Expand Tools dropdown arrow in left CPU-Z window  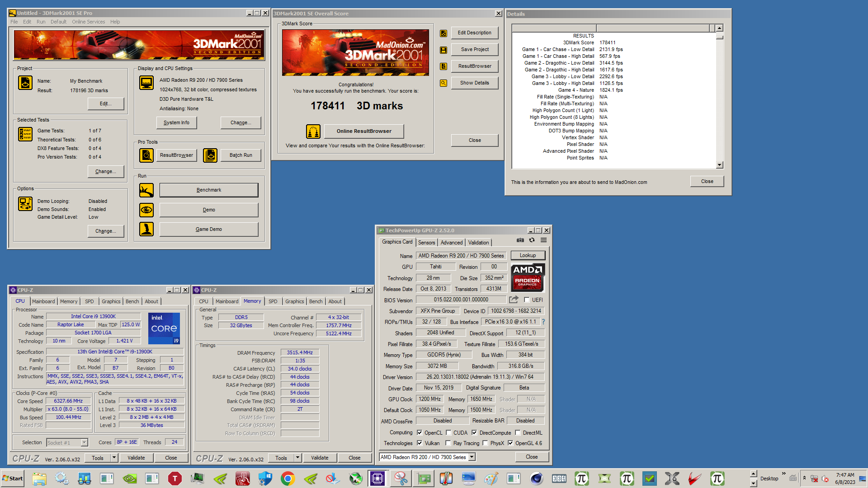[x=114, y=458]
